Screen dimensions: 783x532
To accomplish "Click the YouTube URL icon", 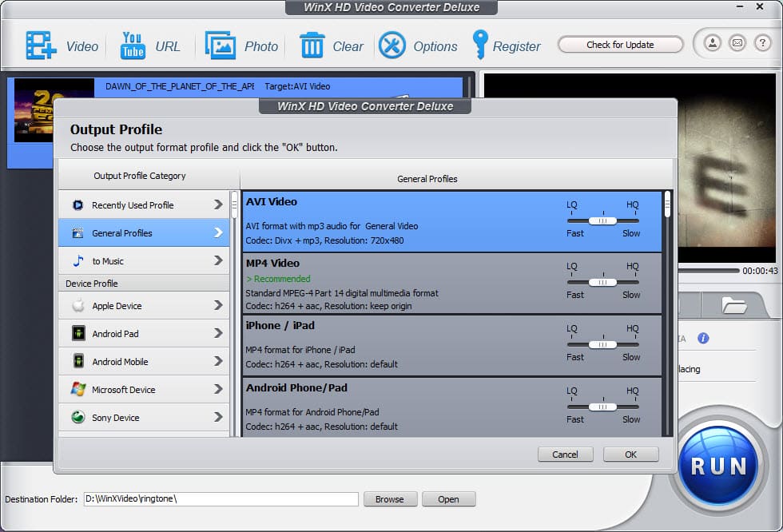I will 133,46.
